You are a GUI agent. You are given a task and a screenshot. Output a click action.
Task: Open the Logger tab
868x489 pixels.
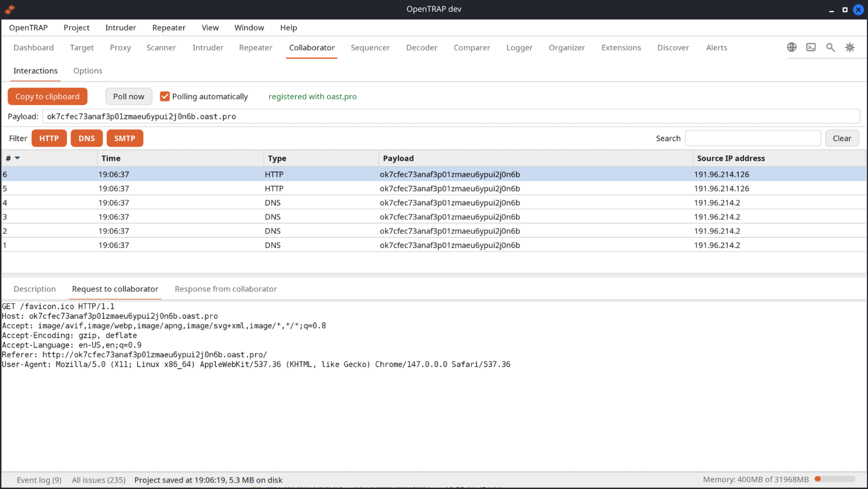[x=519, y=48]
